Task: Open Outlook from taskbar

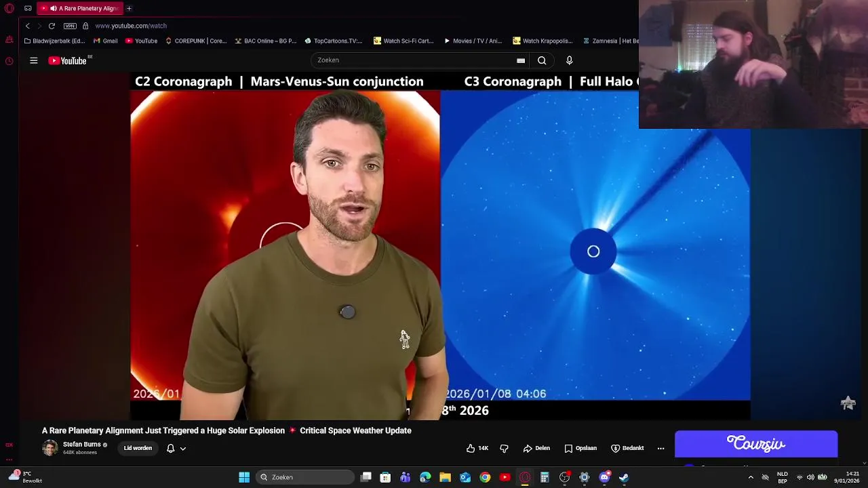Action: coord(465,477)
